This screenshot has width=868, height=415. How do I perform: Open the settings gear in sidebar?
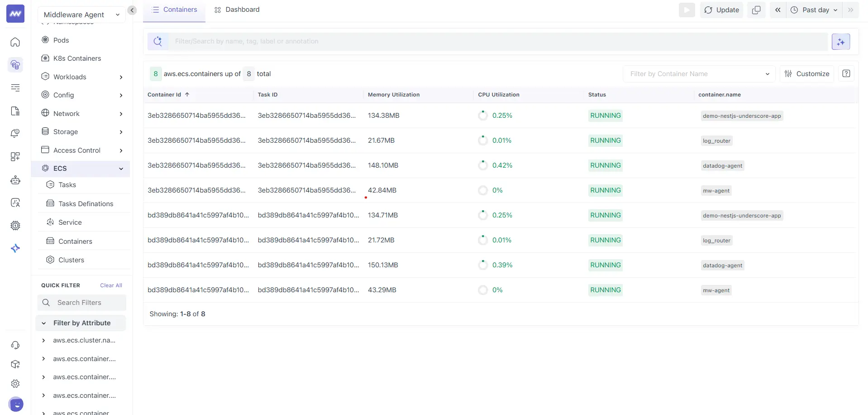(x=15, y=384)
